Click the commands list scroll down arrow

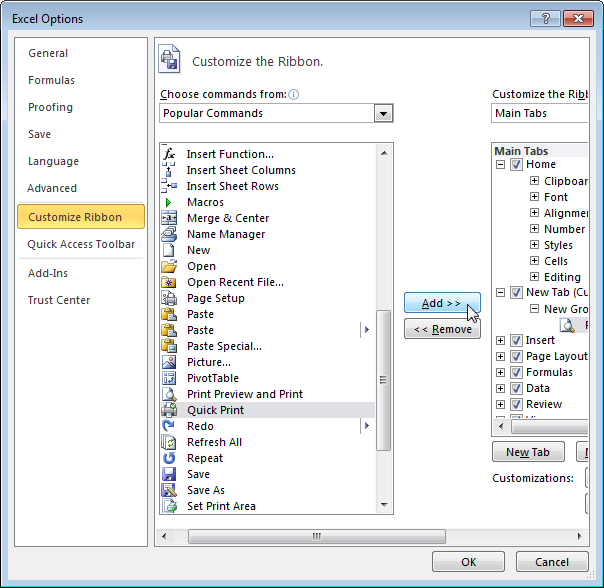click(384, 505)
